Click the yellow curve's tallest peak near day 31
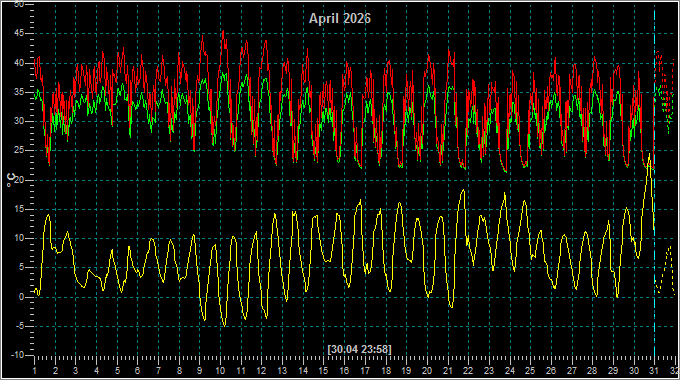The height and width of the screenshot is (380, 680). coord(649,154)
